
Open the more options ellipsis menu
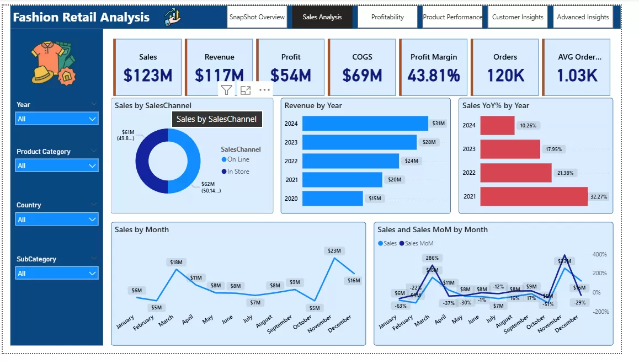[x=264, y=90]
